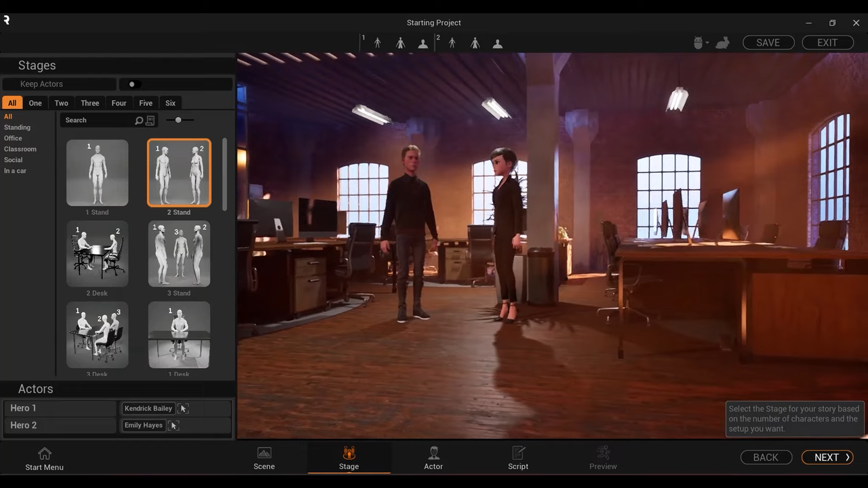Select full-body camera view for character 1
This screenshot has height=488, width=868.
coord(377,43)
